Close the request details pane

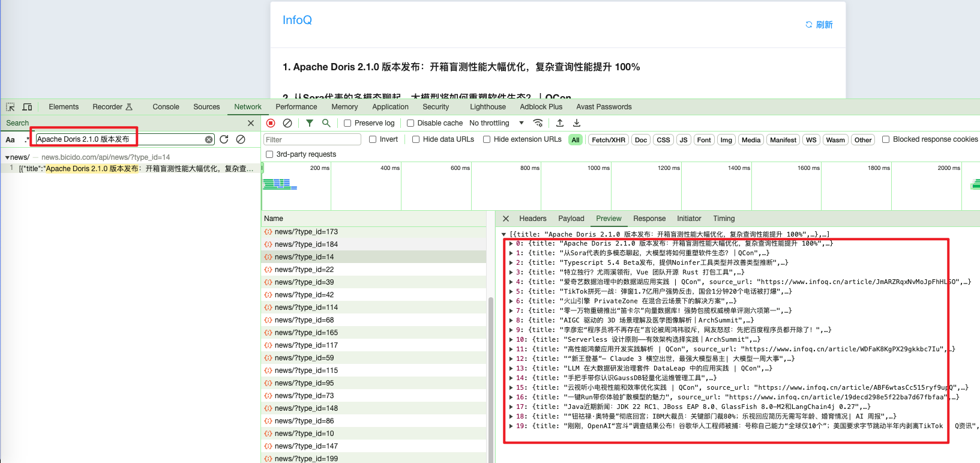[x=506, y=219]
